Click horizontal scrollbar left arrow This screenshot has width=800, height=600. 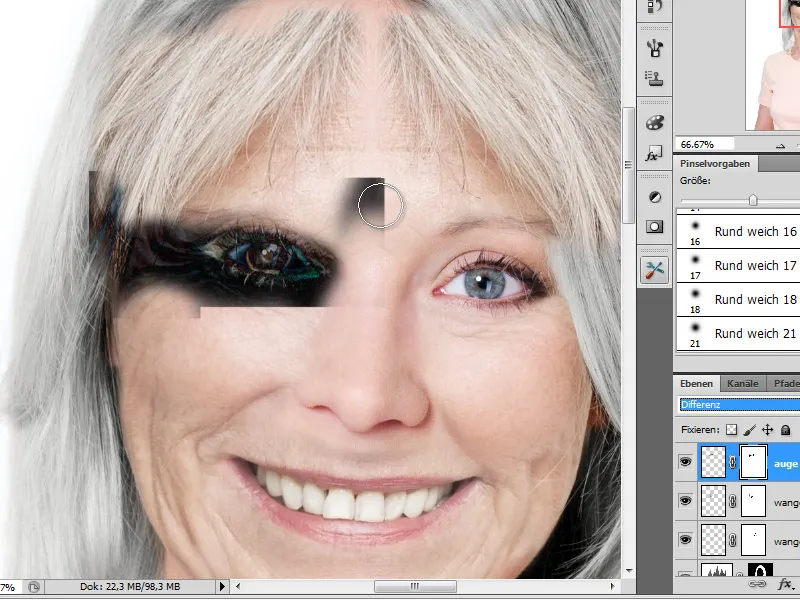[238, 587]
